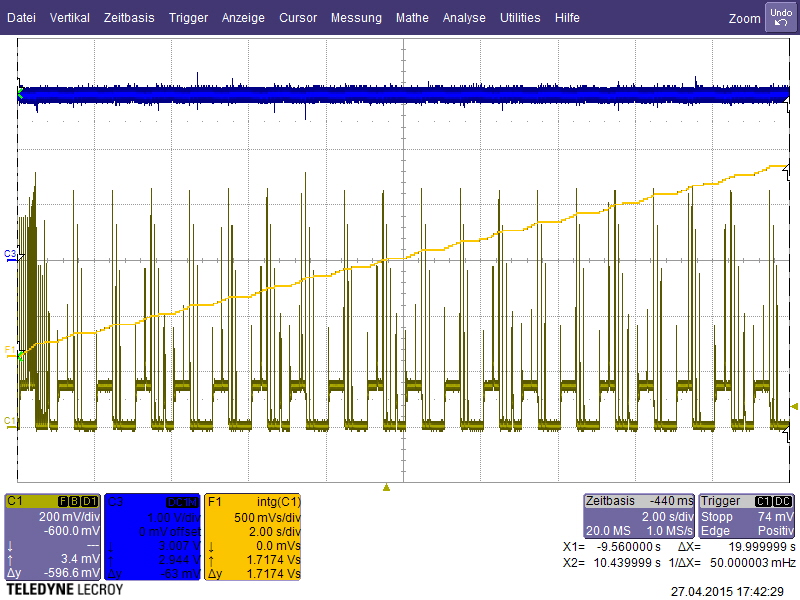Open the Cursor dropdown menu
This screenshot has width=800, height=600.
(297, 17)
